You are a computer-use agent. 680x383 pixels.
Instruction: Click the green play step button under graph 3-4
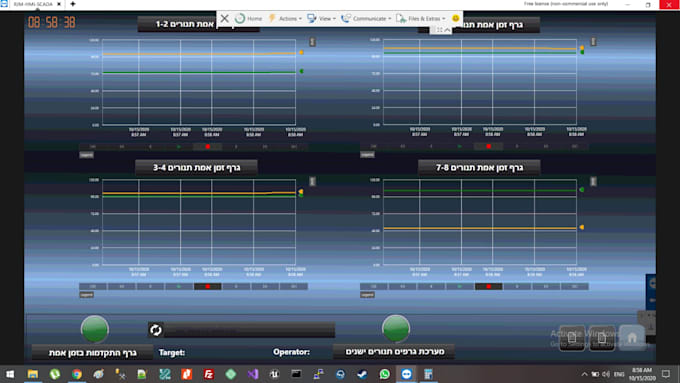click(179, 287)
